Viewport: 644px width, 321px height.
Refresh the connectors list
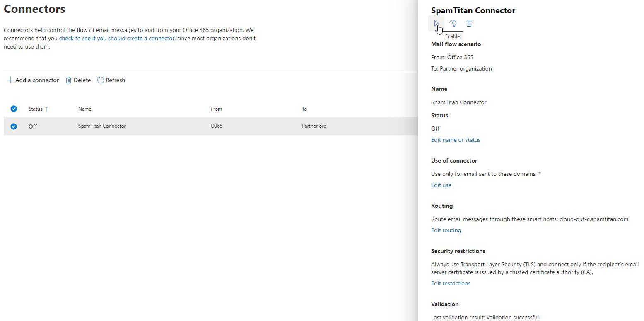pyautogui.click(x=111, y=80)
